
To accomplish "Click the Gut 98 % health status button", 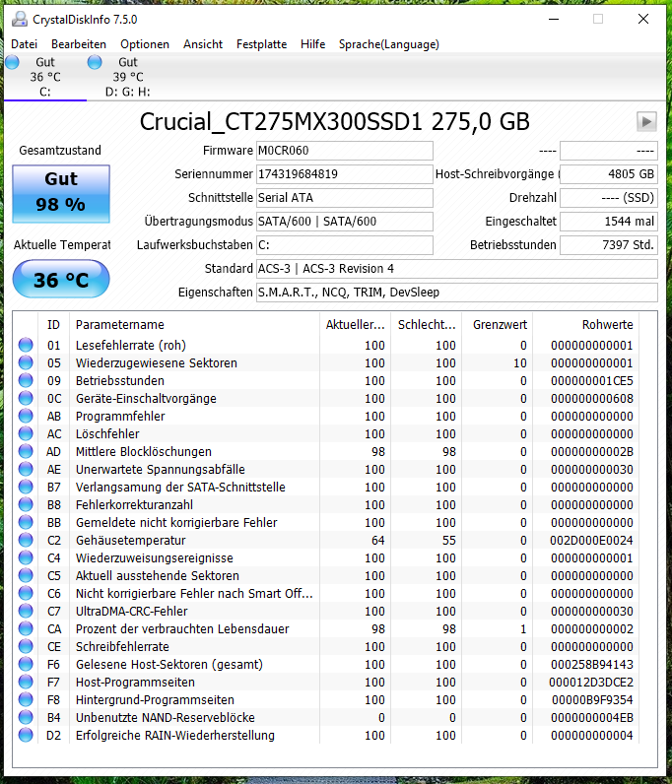I will point(61,193).
